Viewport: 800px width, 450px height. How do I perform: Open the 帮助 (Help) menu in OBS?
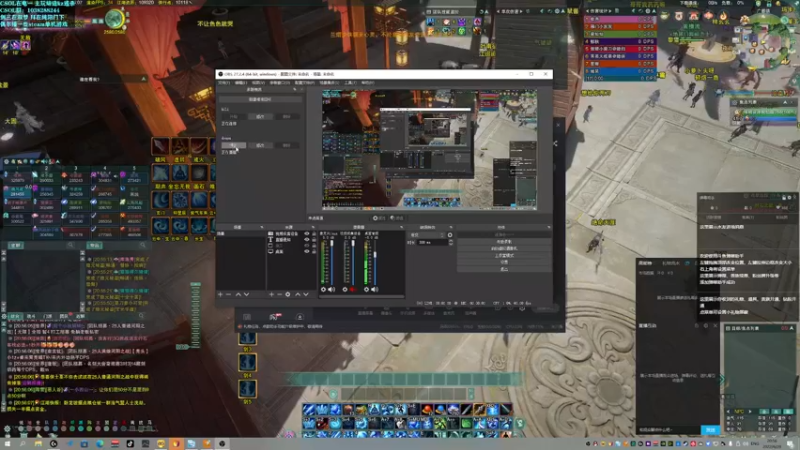pos(368,83)
